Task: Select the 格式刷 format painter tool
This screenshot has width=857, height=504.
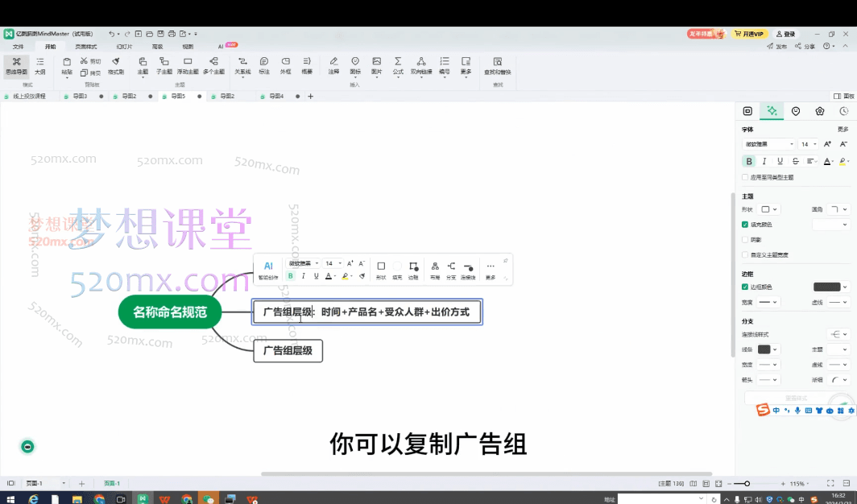Action: (116, 65)
